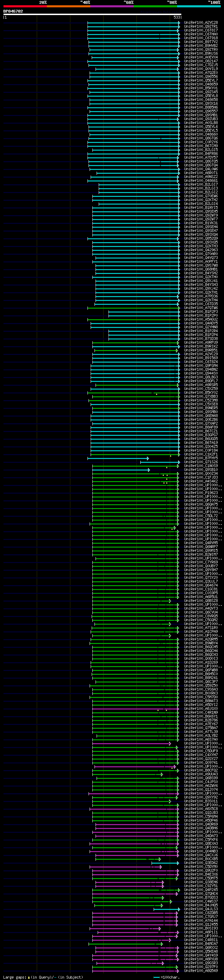The height and width of the screenshot is (980, 224).
Task: Select the UniRef100_C6THA0 label
Action: [201, 34]
